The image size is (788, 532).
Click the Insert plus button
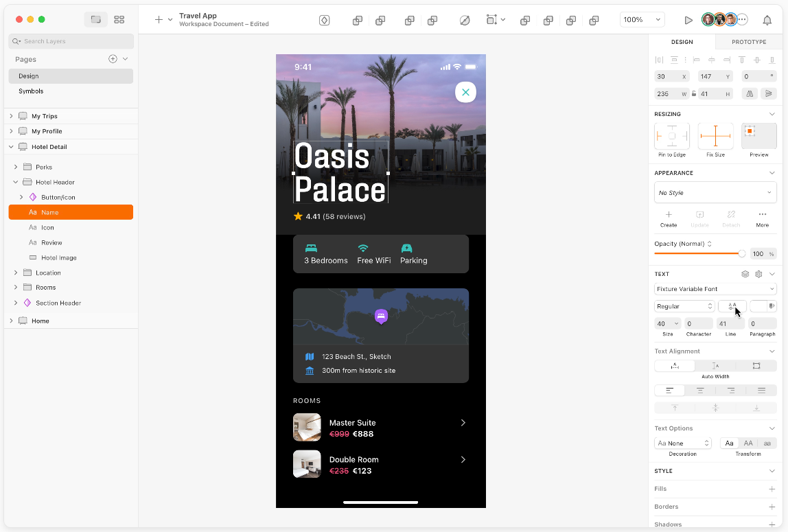tap(159, 20)
